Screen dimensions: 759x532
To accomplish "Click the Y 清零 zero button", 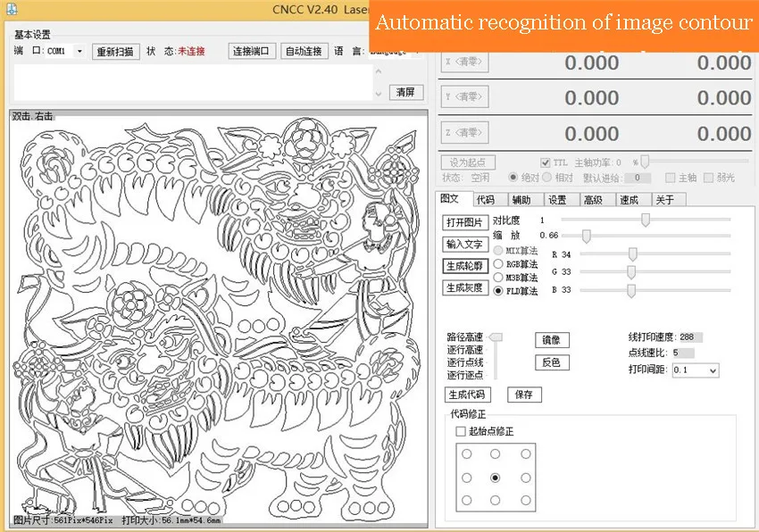I will tap(464, 96).
